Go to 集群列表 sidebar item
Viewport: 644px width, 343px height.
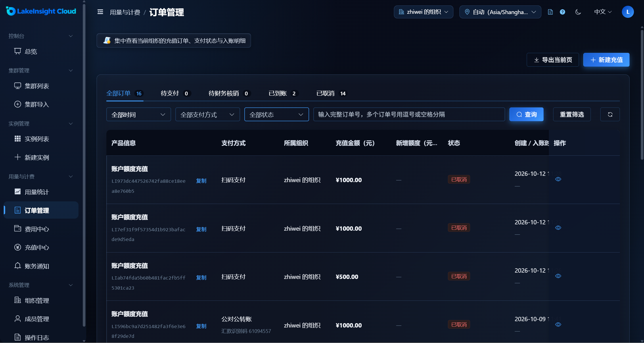[x=41, y=86]
